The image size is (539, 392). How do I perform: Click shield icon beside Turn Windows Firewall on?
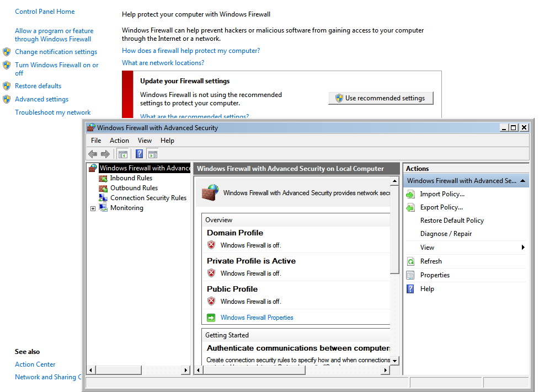[x=7, y=65]
